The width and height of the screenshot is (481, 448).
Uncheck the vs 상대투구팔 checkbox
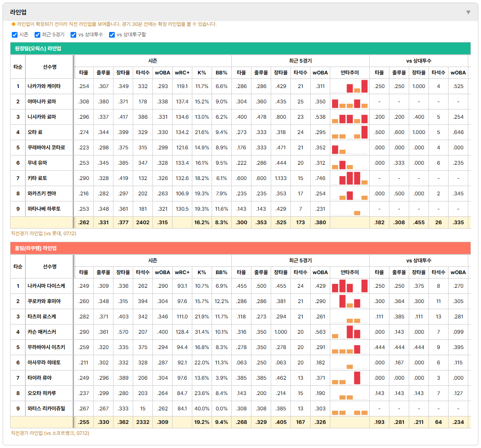click(x=112, y=35)
